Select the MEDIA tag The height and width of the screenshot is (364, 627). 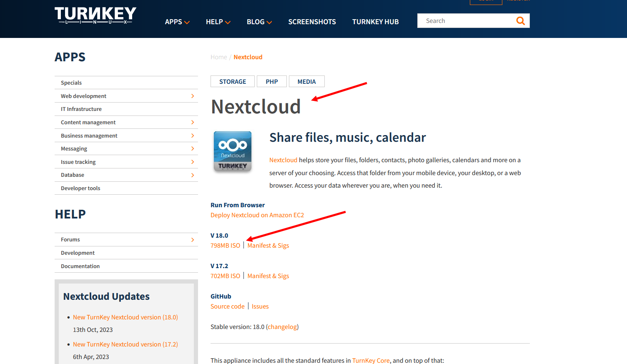tap(306, 82)
